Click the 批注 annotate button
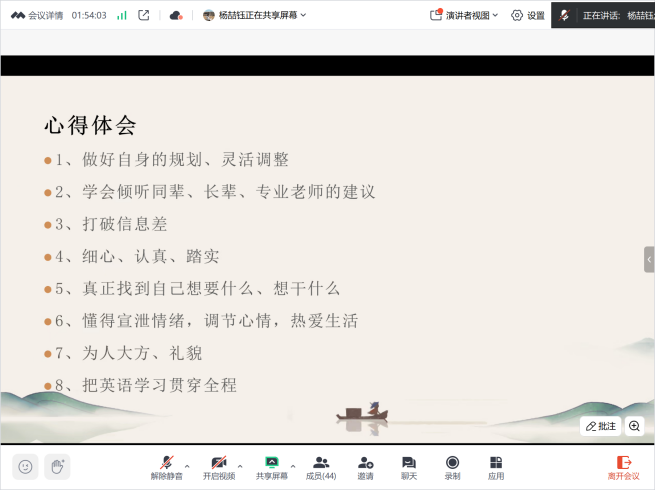The image size is (655, 490). point(601,426)
